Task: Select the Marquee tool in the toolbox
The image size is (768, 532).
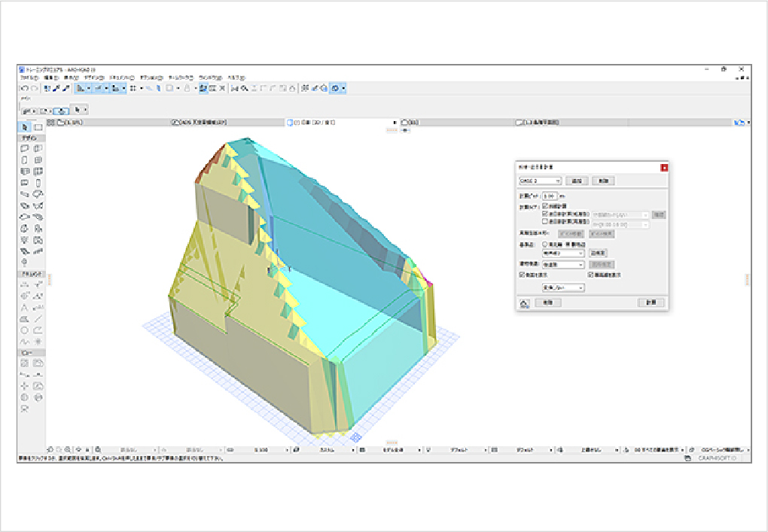Action: pos(38,128)
